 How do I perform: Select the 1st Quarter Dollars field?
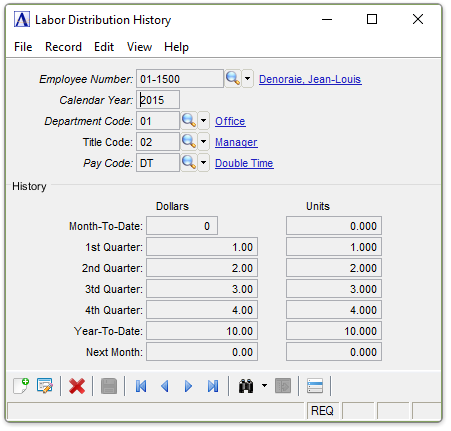click(x=202, y=247)
